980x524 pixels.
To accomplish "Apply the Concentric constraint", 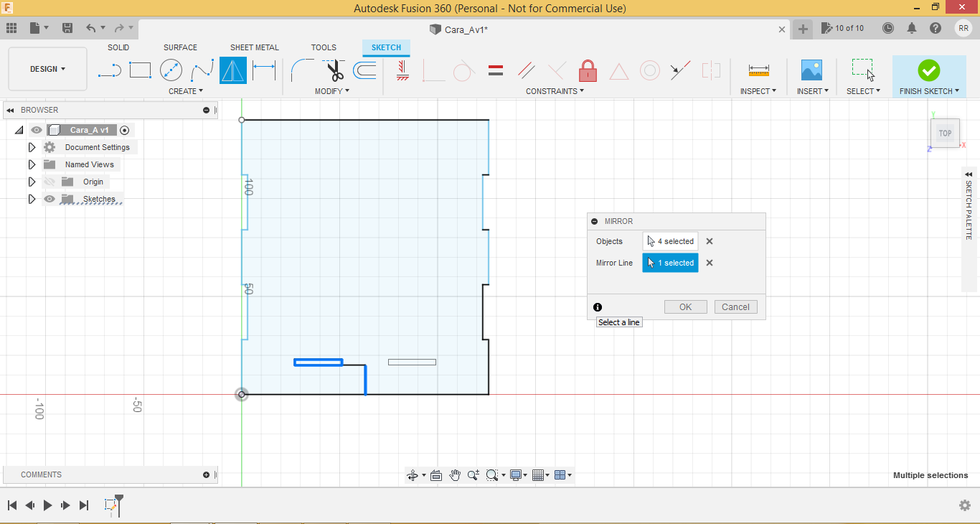I will pyautogui.click(x=650, y=70).
